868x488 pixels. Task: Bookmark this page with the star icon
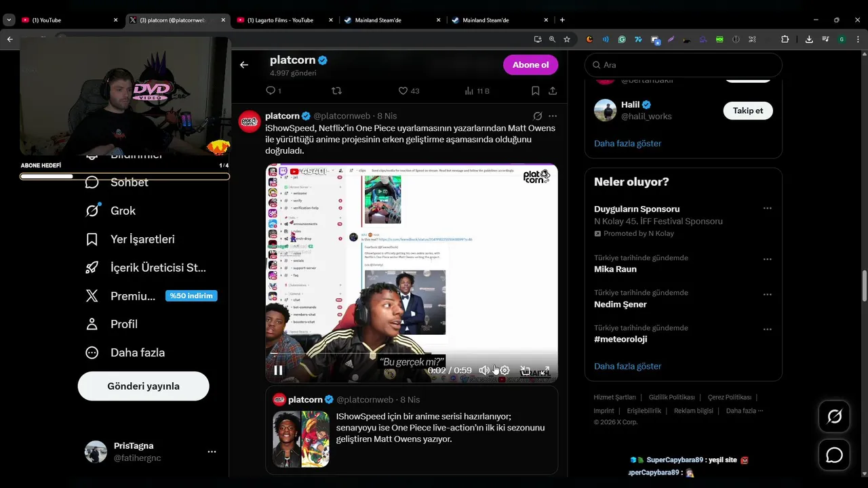(x=567, y=39)
